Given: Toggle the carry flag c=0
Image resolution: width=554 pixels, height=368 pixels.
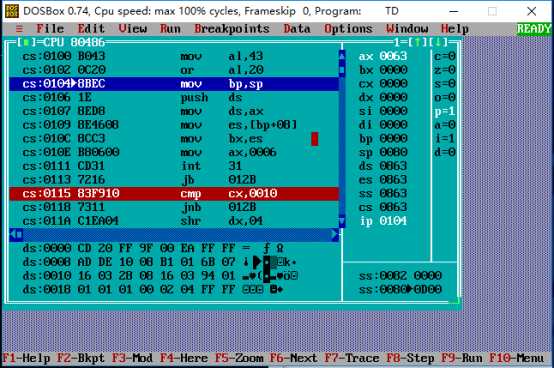Looking at the screenshot, I should pyautogui.click(x=445, y=56).
